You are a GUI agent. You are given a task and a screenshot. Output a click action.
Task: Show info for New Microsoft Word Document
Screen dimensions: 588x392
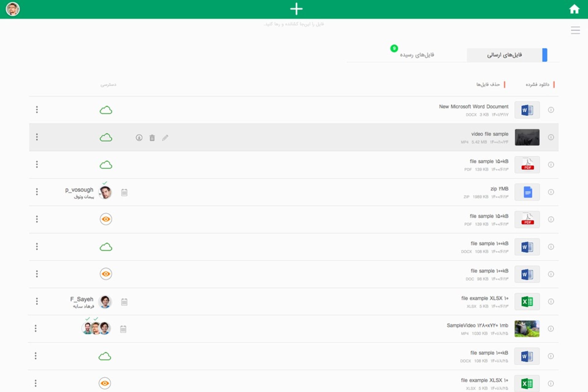551,110
